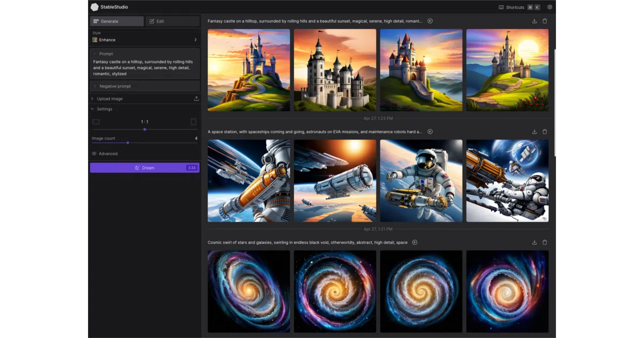Collapse the Prompt section
The width and height of the screenshot is (644, 338).
103,54
